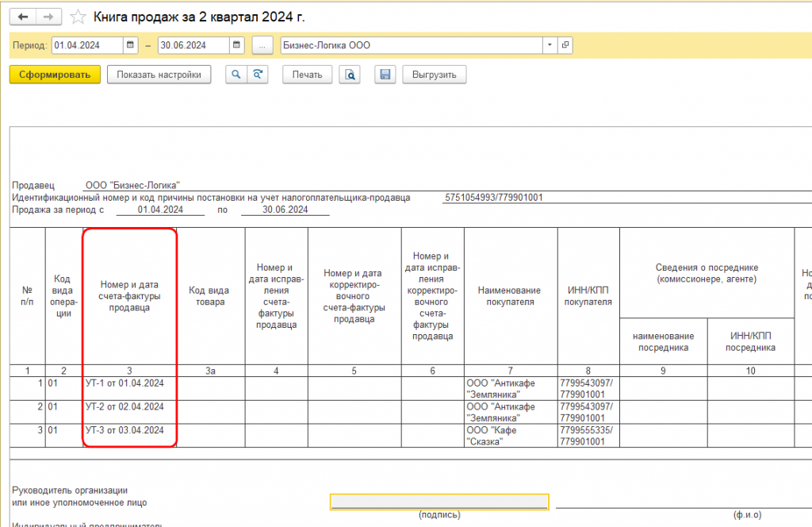Select invoice cell УТ-1 от 01.04.2024
Image resolution: width=812 pixels, height=527 pixels.
(129, 389)
